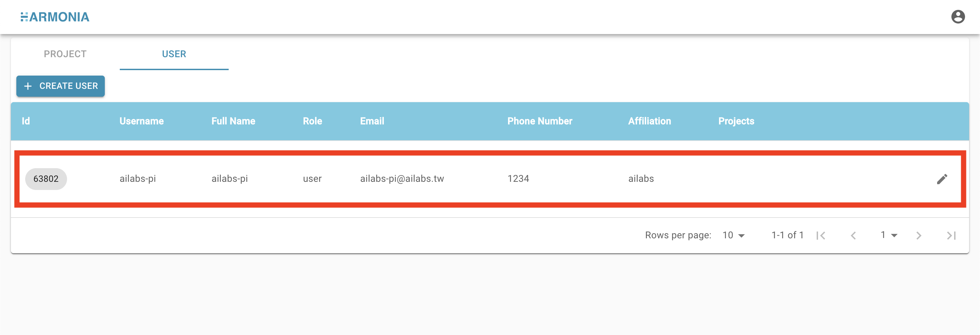
Task: Sort by the Id column header
Action: (x=26, y=121)
